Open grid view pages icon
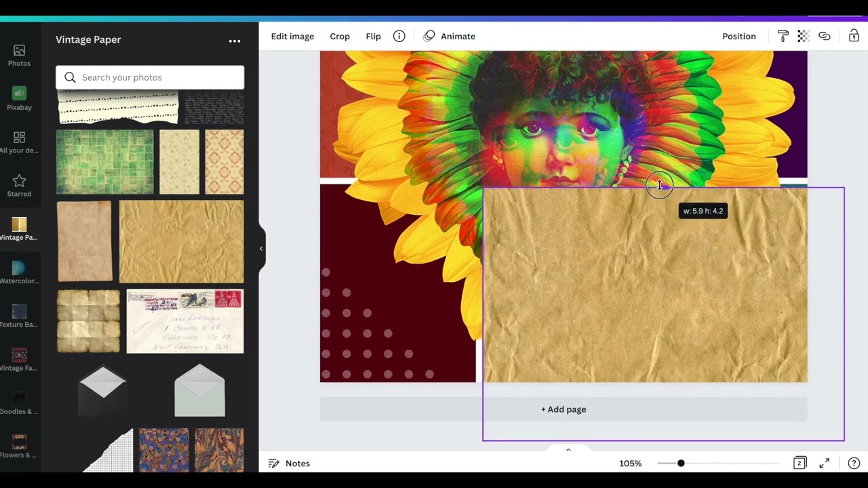The height and width of the screenshot is (488, 868). (800, 463)
